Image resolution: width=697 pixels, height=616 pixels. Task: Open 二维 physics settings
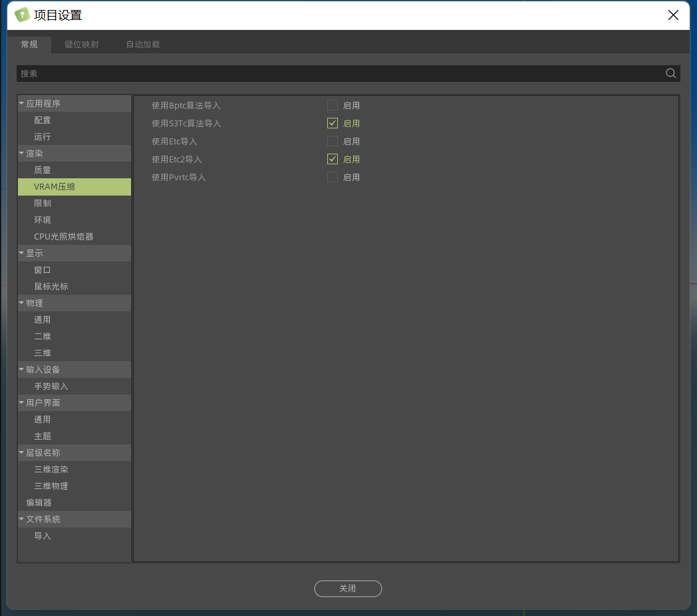click(x=74, y=336)
